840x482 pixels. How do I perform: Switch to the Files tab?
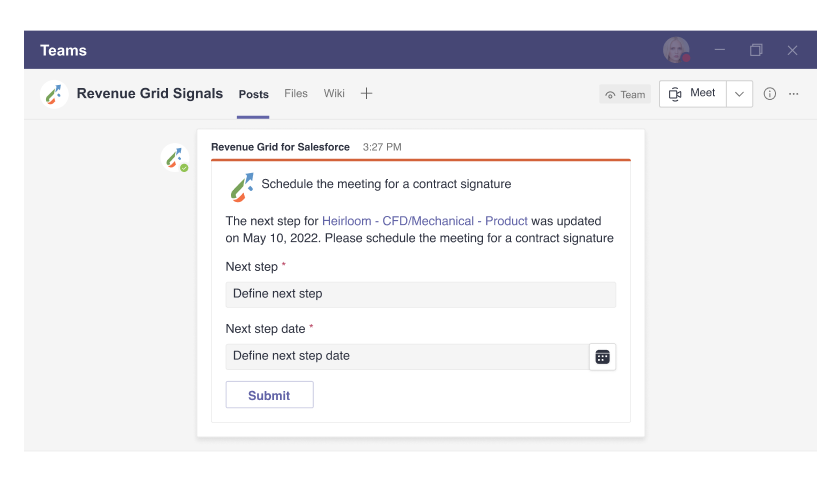[296, 93]
